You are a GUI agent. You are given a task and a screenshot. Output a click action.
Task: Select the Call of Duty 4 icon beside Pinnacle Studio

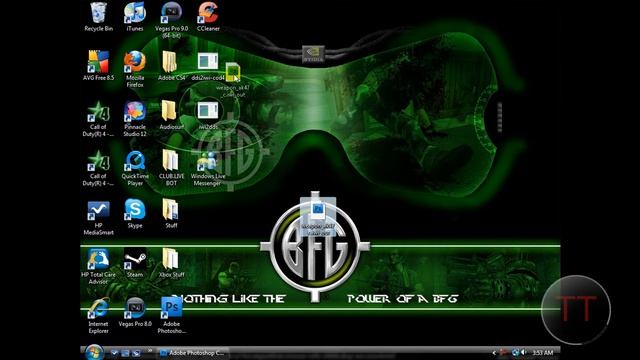click(98, 119)
